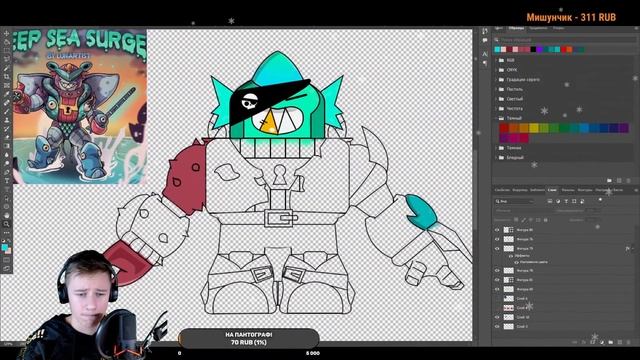Select the Pen tool
The height and width of the screenshot is (360, 640).
pos(7,172)
